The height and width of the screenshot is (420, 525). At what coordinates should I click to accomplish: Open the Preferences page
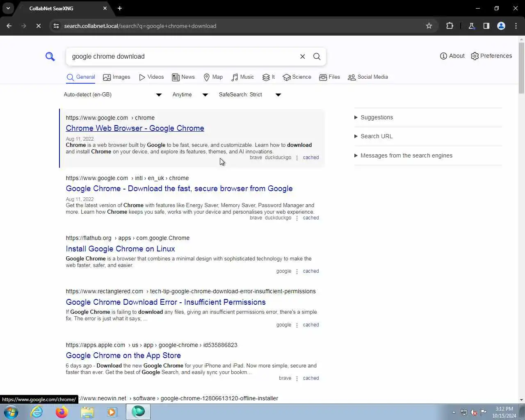pyautogui.click(x=491, y=56)
